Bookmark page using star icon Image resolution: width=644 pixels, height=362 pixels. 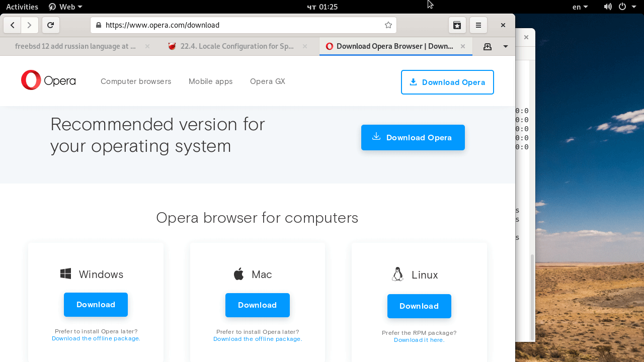(388, 25)
